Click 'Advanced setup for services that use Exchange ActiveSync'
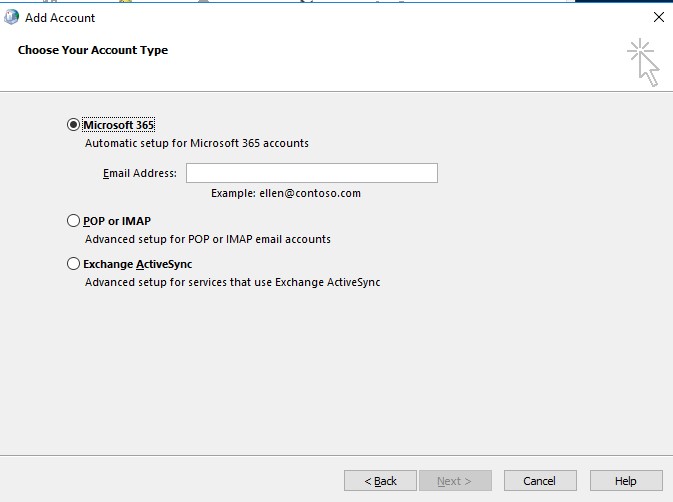 (233, 282)
